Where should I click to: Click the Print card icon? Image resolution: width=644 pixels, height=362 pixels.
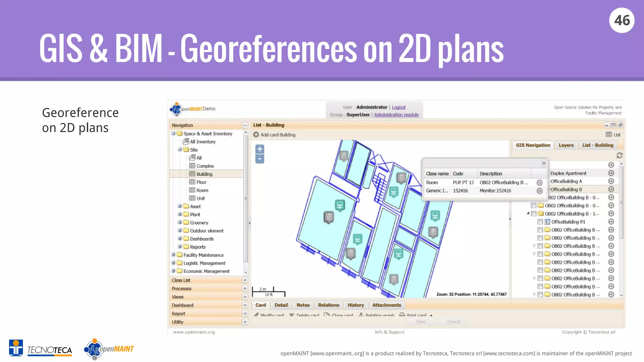(x=402, y=315)
